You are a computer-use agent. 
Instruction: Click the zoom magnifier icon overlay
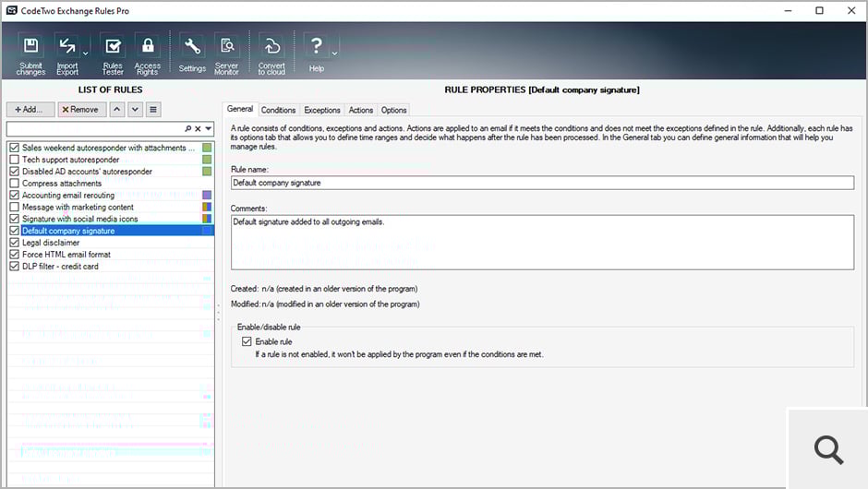point(828,449)
